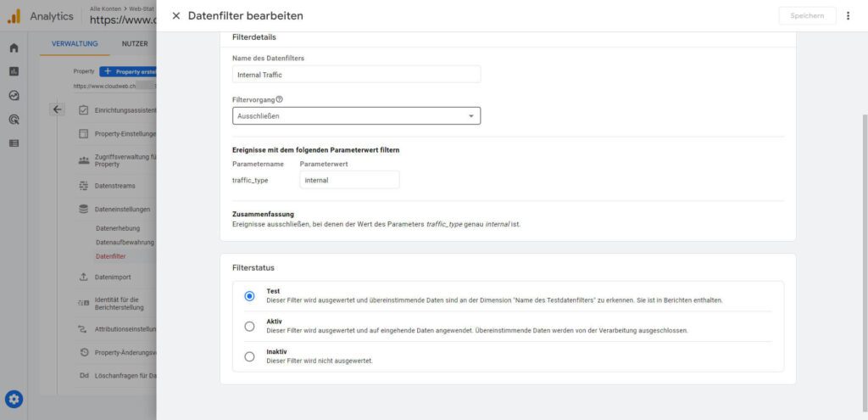This screenshot has width=868, height=420.
Task: Open Datenimport in the admin menu
Action: 113,277
